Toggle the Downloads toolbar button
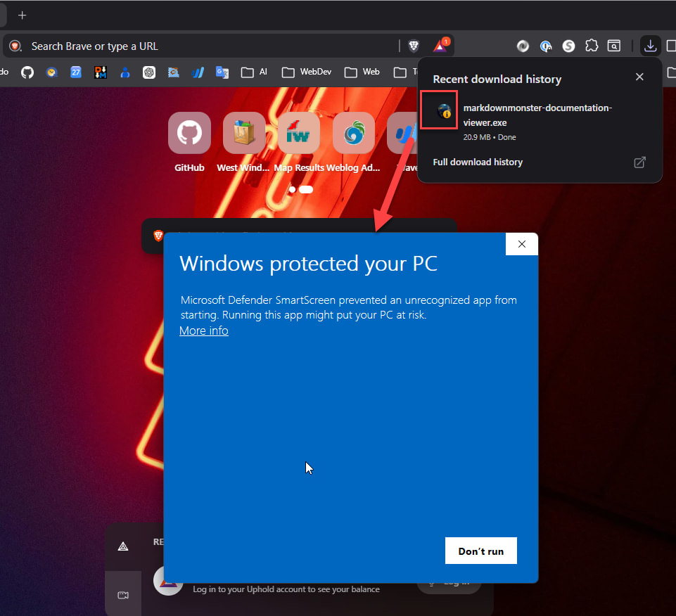676x616 pixels. (x=650, y=46)
